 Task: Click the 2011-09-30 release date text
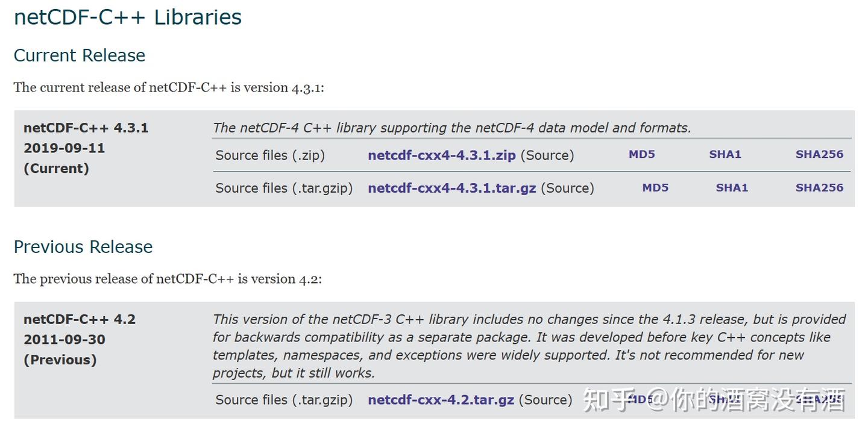64,340
